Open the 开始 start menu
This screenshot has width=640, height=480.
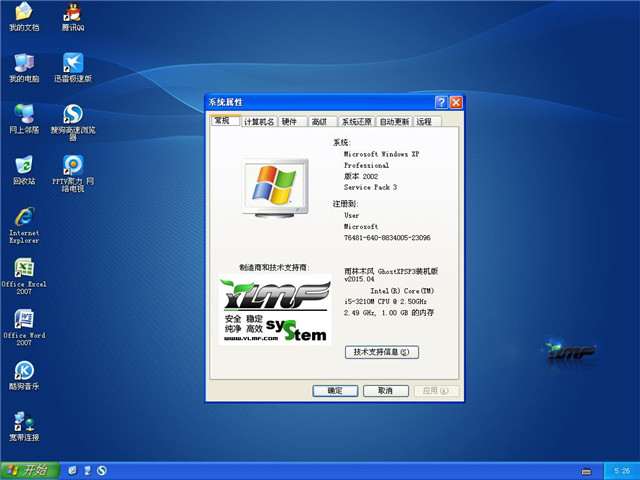30,471
